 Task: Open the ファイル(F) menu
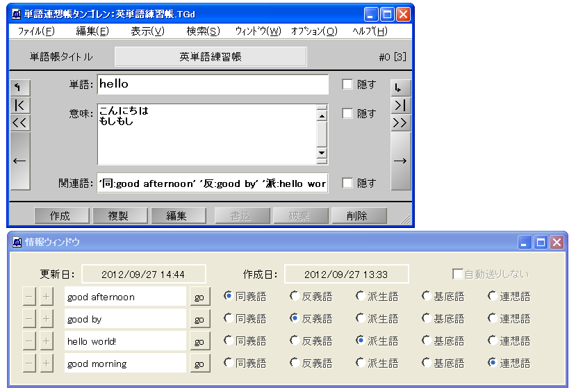pos(36,31)
